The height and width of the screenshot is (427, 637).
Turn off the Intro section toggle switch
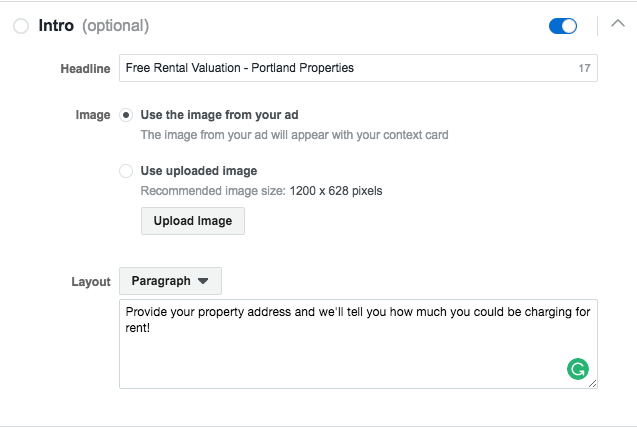(x=563, y=26)
